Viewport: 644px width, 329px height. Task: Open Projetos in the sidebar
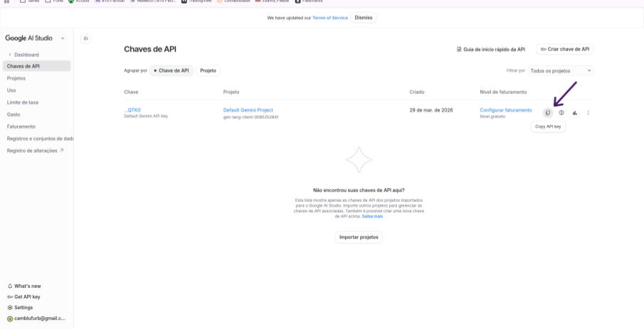click(x=16, y=78)
